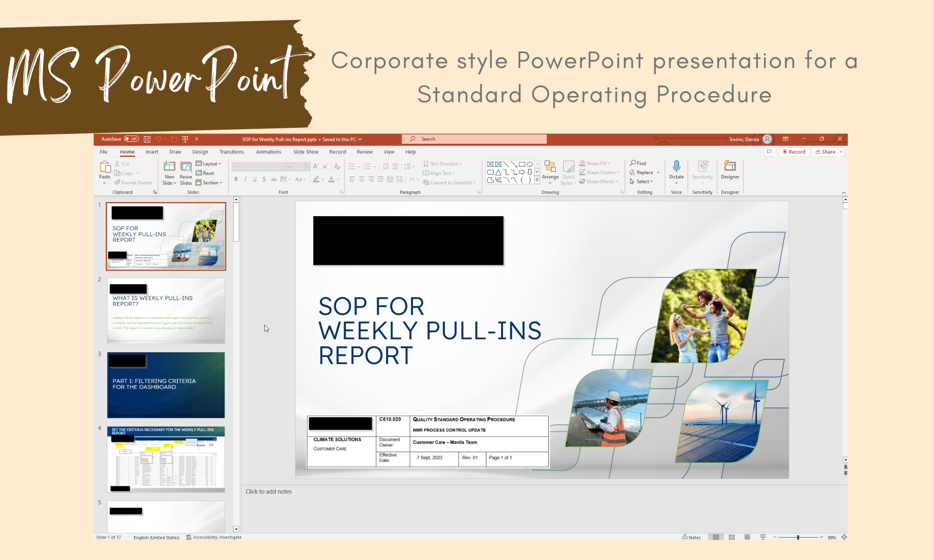Image resolution: width=934 pixels, height=560 pixels.
Task: Toggle Notes pane in status bar
Action: (691, 537)
